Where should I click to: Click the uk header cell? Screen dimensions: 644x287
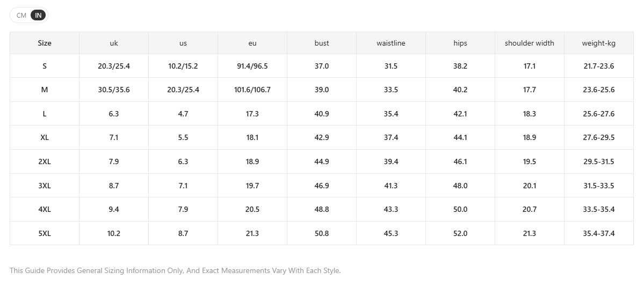114,43
